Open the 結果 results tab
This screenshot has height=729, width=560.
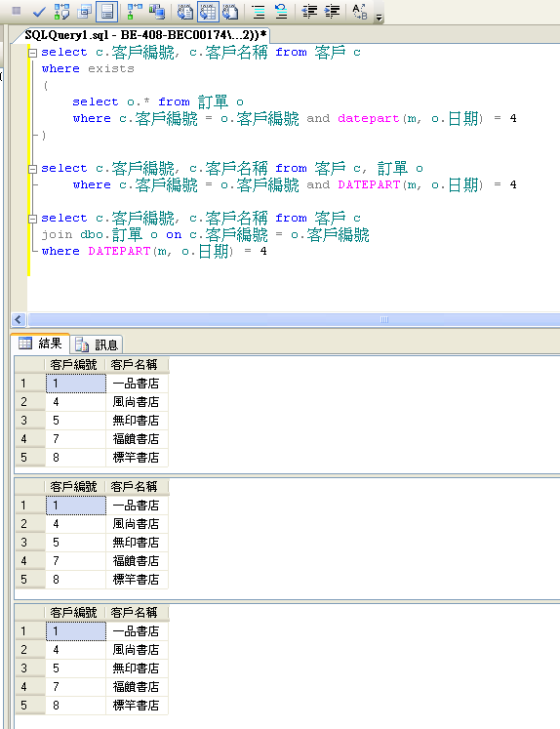[40, 344]
